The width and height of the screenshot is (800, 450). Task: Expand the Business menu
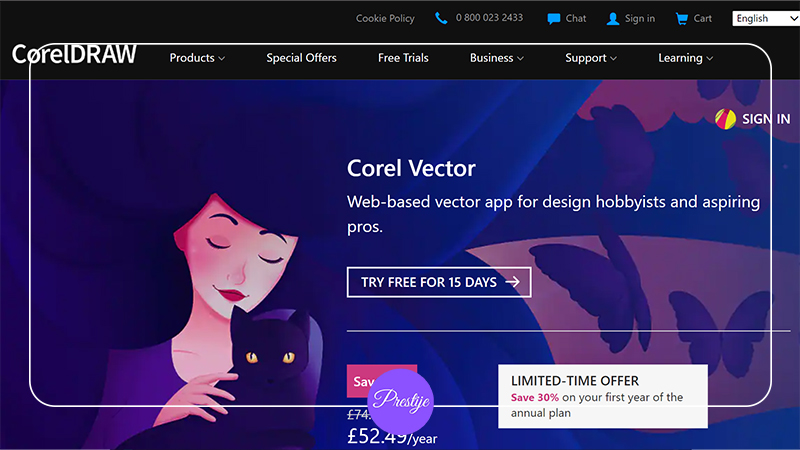tap(496, 58)
